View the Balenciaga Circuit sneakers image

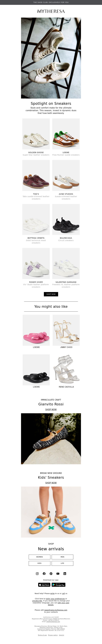coord(66,220)
